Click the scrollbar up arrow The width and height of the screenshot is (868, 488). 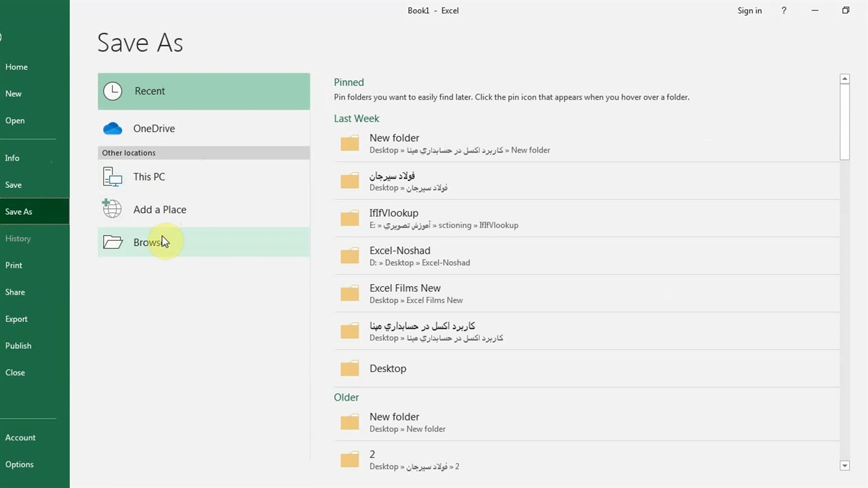[x=845, y=79]
